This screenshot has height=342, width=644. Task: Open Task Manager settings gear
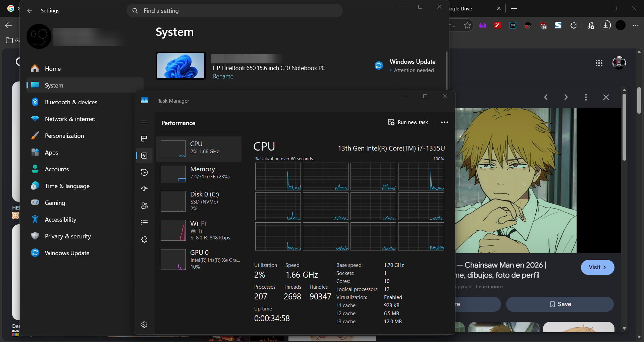pyautogui.click(x=144, y=325)
